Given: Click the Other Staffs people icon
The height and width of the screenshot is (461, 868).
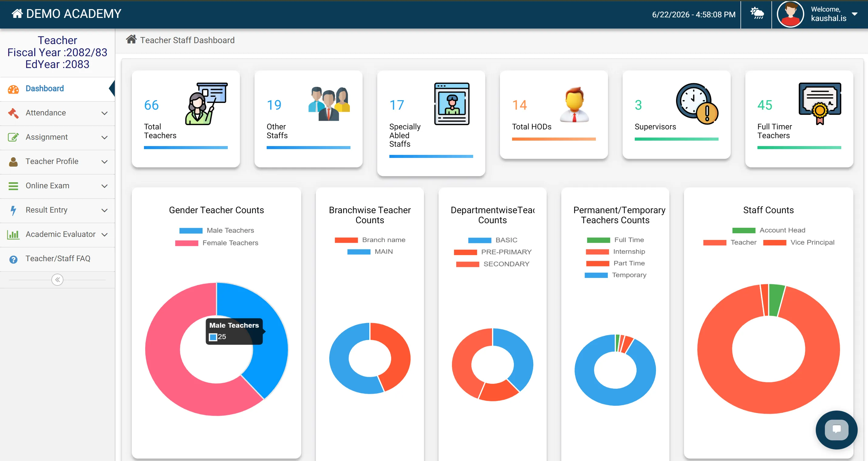Looking at the screenshot, I should (329, 104).
